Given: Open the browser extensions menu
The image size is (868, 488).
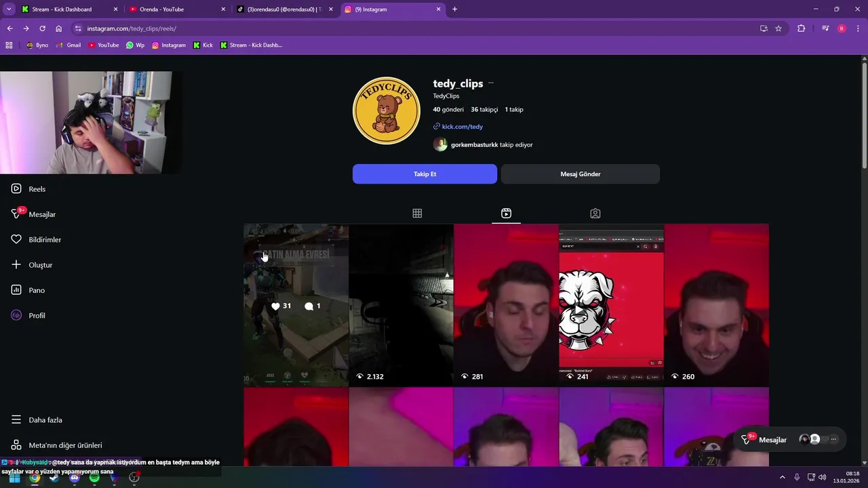Looking at the screenshot, I should click(801, 28).
